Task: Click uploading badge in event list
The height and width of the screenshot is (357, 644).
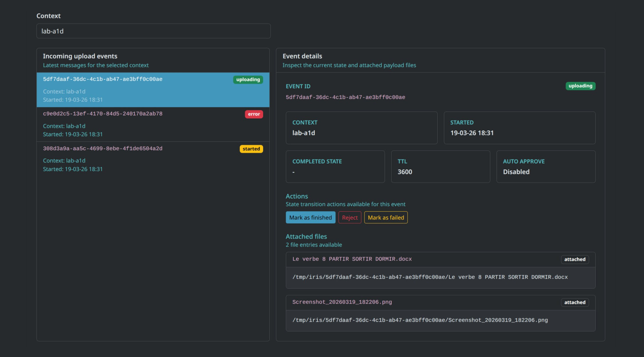Action: pyautogui.click(x=248, y=80)
